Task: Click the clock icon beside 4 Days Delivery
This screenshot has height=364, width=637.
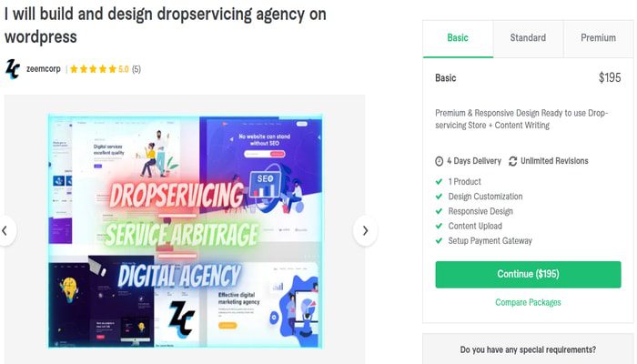Action: 439,161
